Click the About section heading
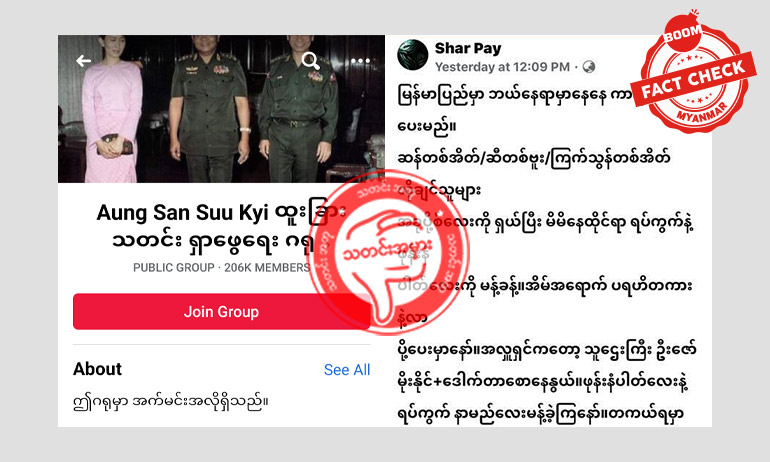Viewport: 770px width, 462px height. (97, 369)
